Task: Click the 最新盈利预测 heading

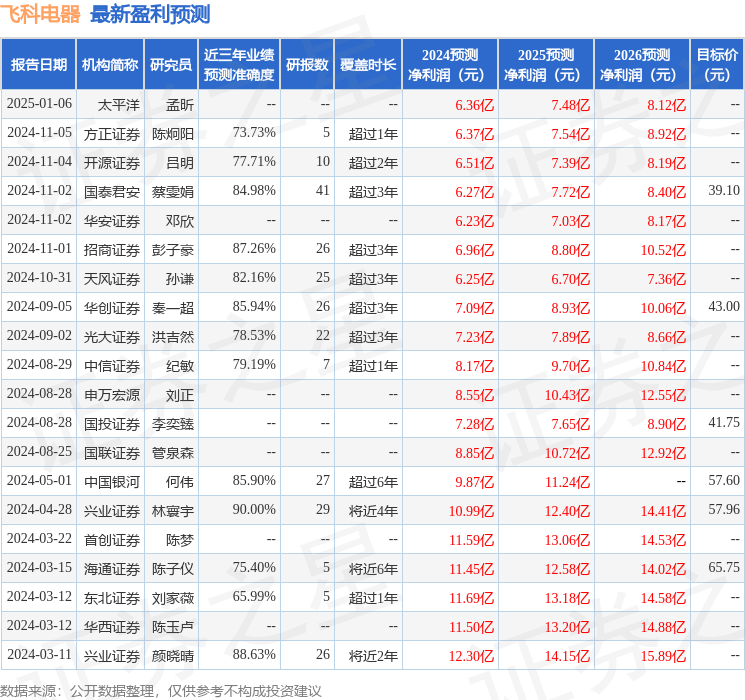Action: [x=150, y=14]
